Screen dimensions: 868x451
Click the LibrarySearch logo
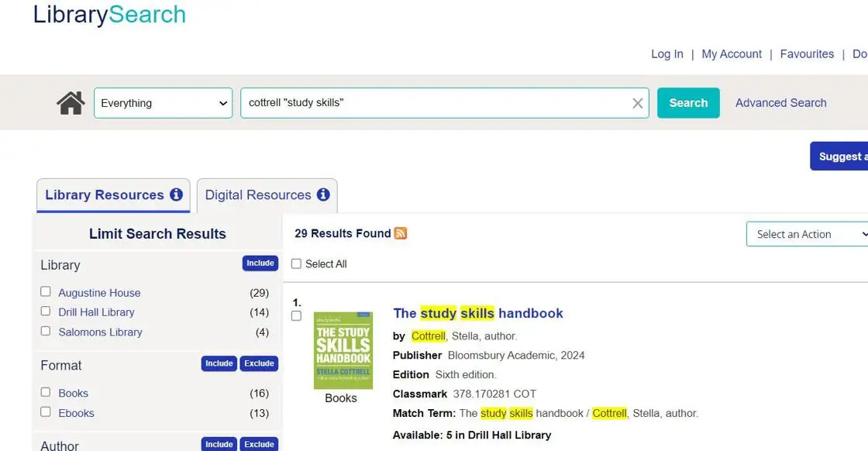(109, 15)
